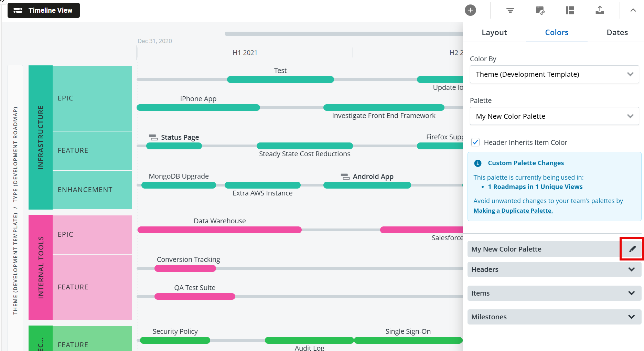Click the Timeline View button
This screenshot has height=351, width=644.
tap(44, 10)
